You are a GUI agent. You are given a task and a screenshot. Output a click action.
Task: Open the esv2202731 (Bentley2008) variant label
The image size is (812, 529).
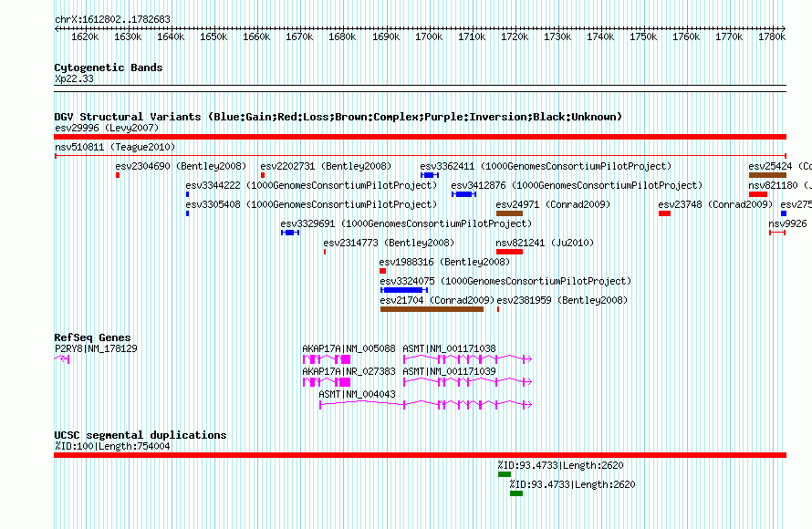[x=326, y=166]
